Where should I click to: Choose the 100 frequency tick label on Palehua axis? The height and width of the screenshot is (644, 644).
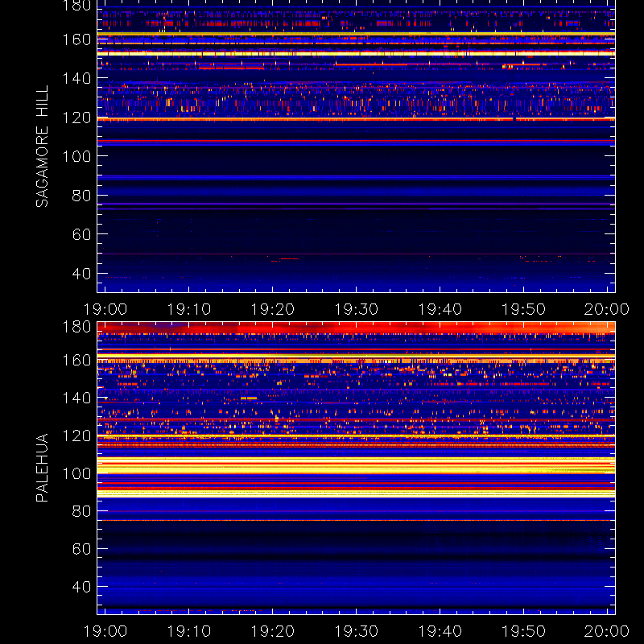pyautogui.click(x=76, y=473)
